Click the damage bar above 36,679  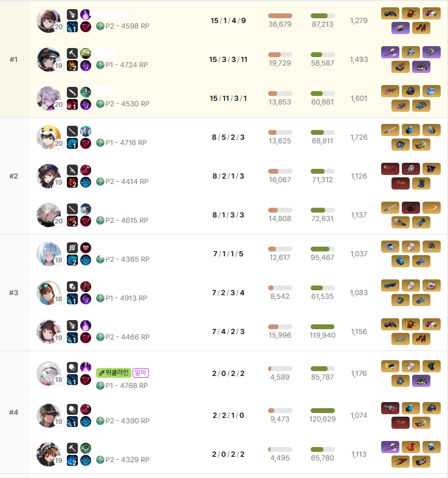tap(280, 16)
